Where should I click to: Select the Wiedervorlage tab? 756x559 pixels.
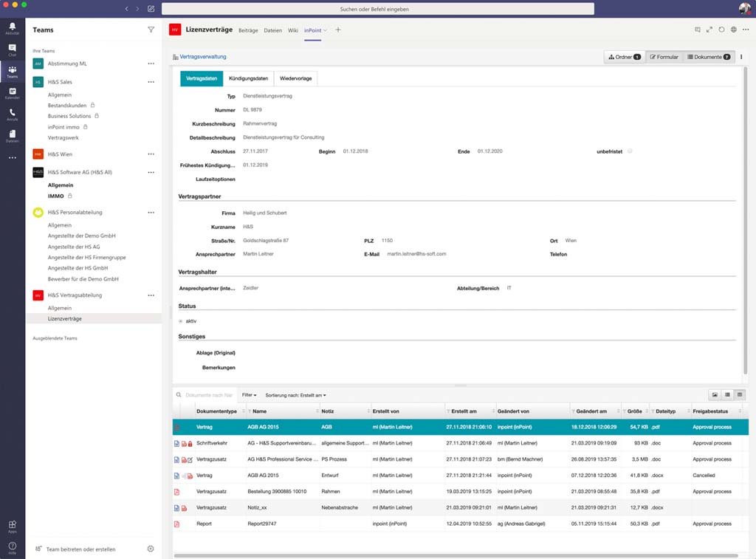[295, 78]
